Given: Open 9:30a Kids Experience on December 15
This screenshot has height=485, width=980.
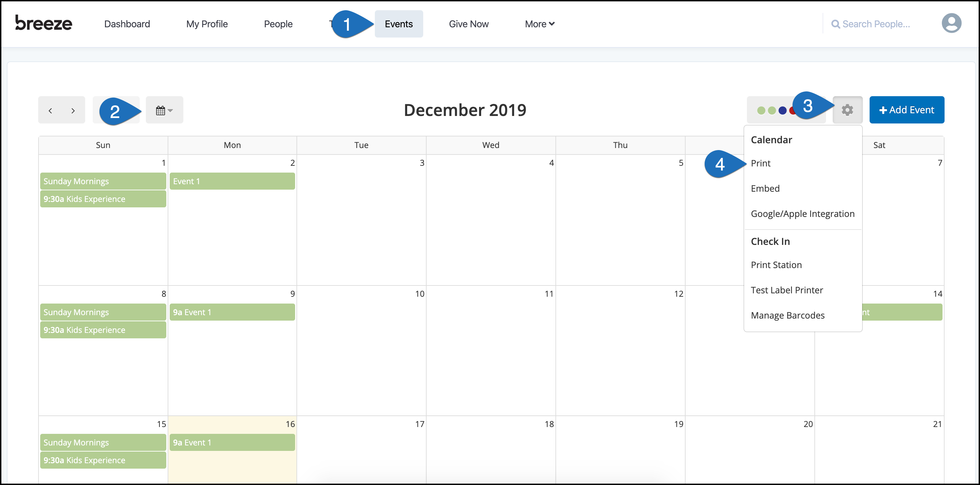Looking at the screenshot, I should [103, 460].
